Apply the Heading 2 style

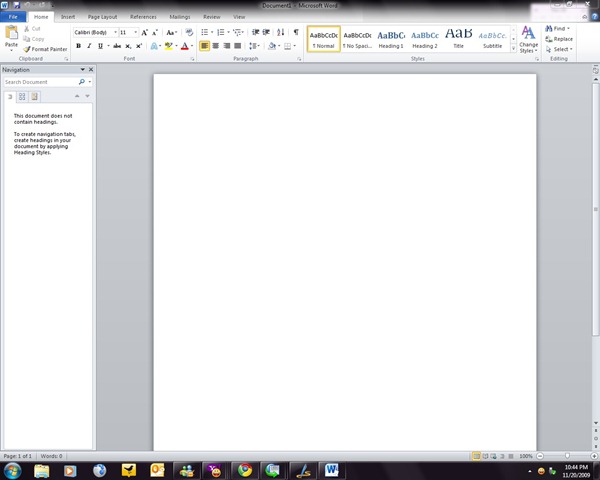[x=425, y=39]
